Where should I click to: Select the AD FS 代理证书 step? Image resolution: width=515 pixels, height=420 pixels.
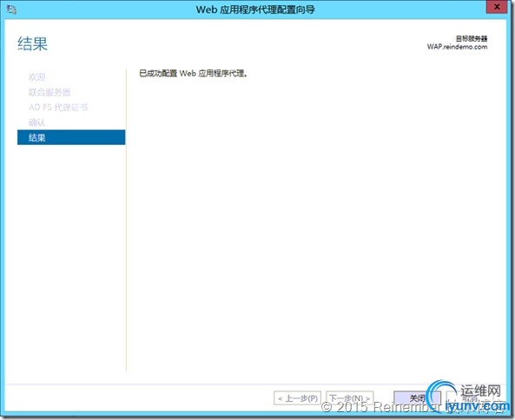[x=58, y=108]
